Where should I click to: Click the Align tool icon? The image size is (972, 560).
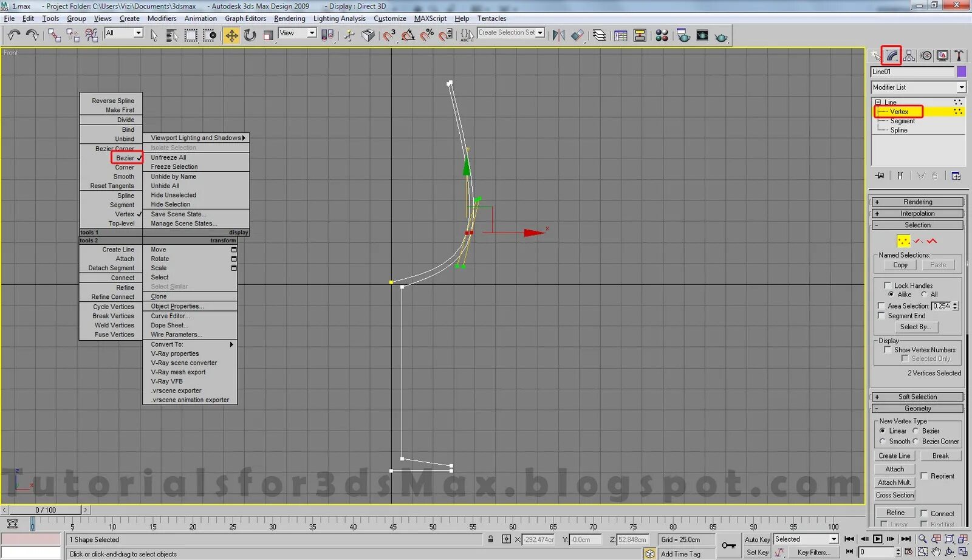coord(577,35)
